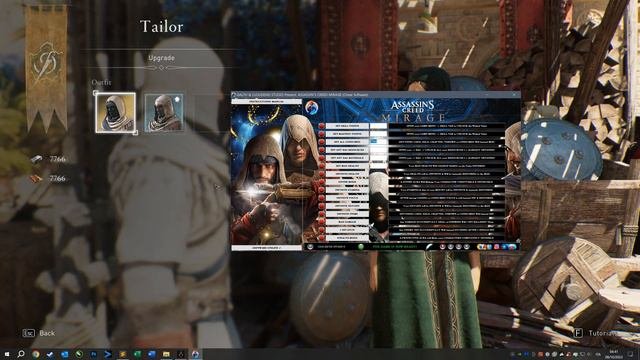This screenshot has width=640, height=360.
Task: Click the button below the trainer artwork
Action: 267,247
